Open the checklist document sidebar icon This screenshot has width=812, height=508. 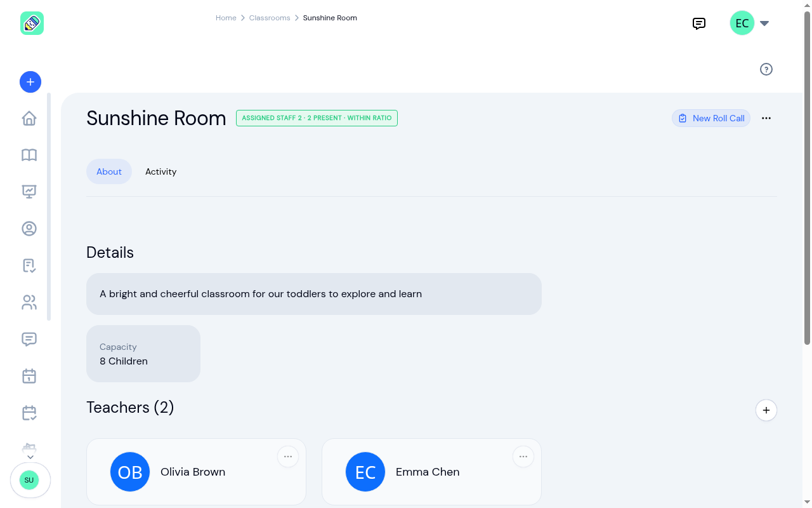point(29,265)
